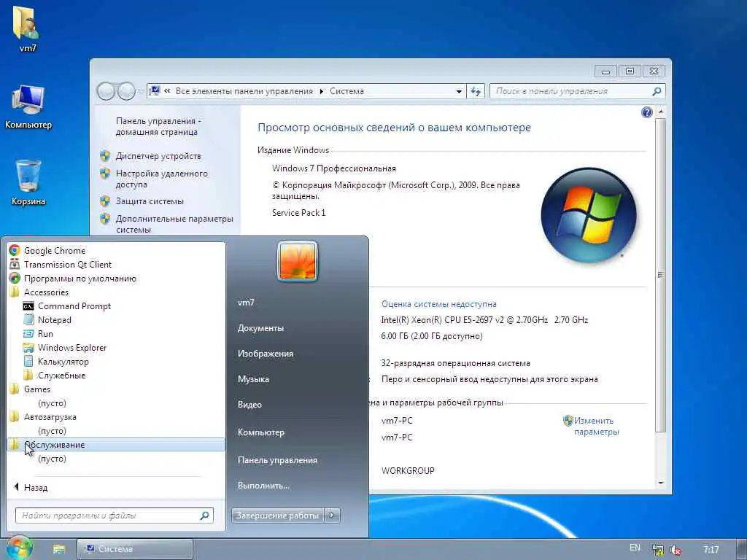The image size is (747, 560).
Task: Open Панель управления from Start menu
Action: 277,460
